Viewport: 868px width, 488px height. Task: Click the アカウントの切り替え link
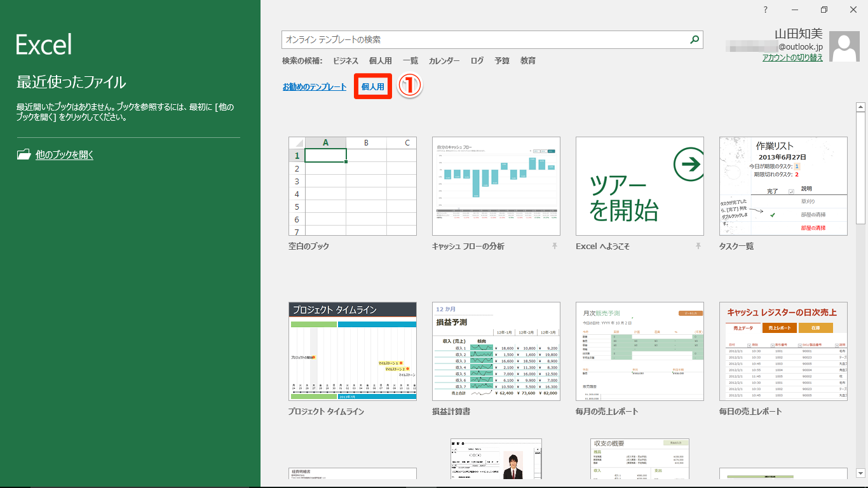coord(792,57)
